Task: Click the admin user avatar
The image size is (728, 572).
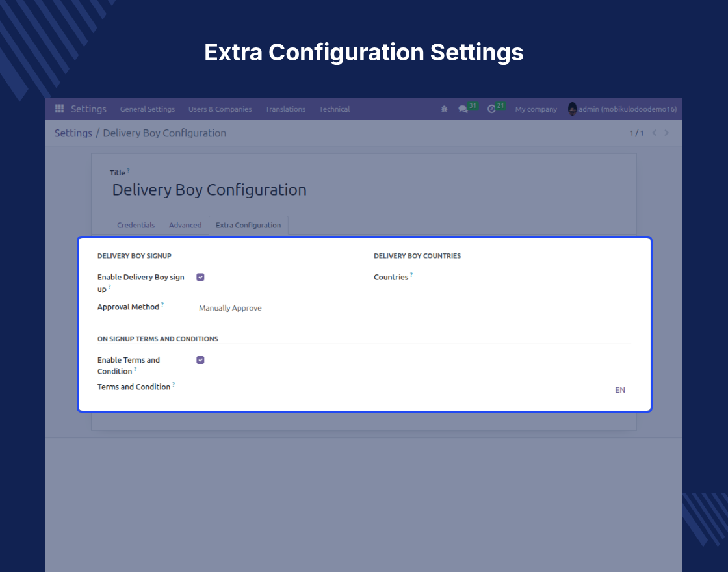Action: click(x=573, y=109)
